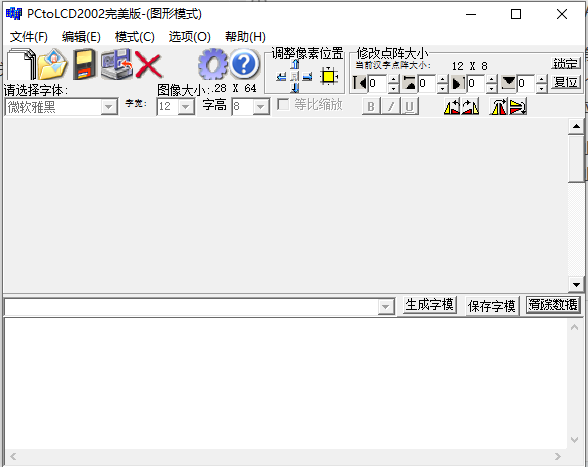Viewport: 588px width, 467px height.
Task: Click the canvas vertical scrollbar thumb
Action: (x=576, y=159)
